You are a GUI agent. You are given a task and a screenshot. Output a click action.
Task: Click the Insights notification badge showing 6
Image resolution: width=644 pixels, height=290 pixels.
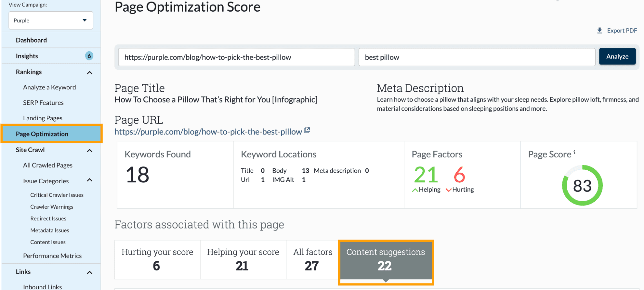(89, 56)
